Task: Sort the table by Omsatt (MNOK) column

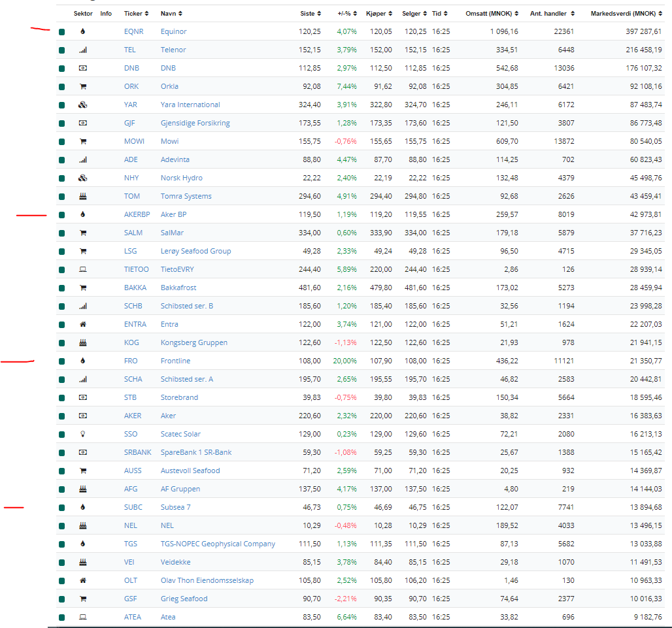Action: [492, 13]
